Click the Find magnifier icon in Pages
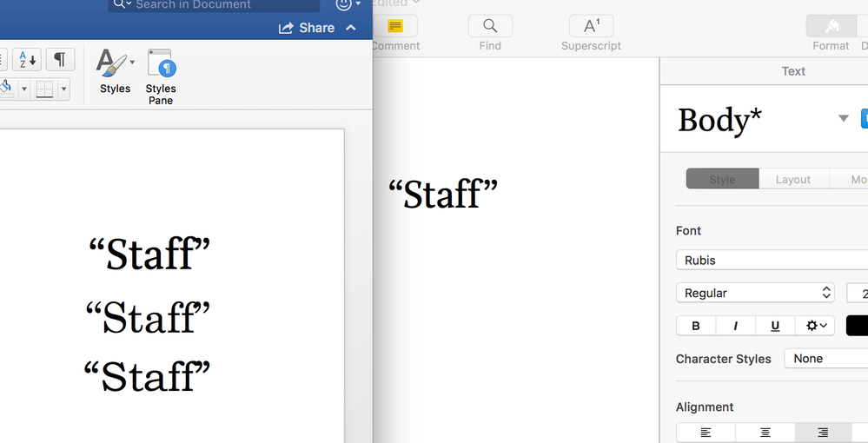 click(490, 25)
